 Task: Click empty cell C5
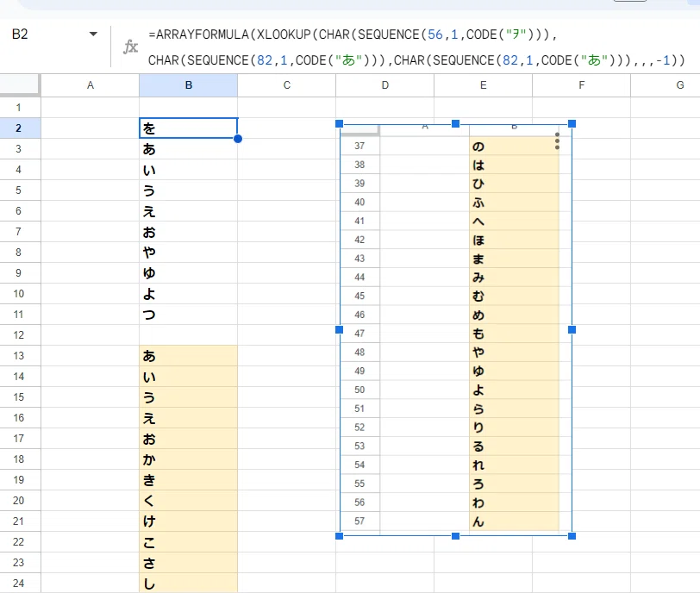coord(286,190)
